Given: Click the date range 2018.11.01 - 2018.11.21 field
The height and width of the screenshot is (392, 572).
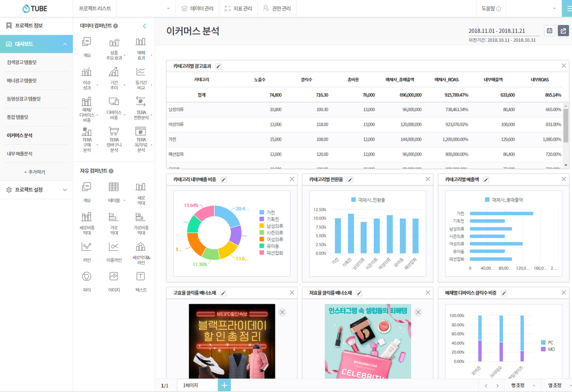Looking at the screenshot, I should coord(504,31).
